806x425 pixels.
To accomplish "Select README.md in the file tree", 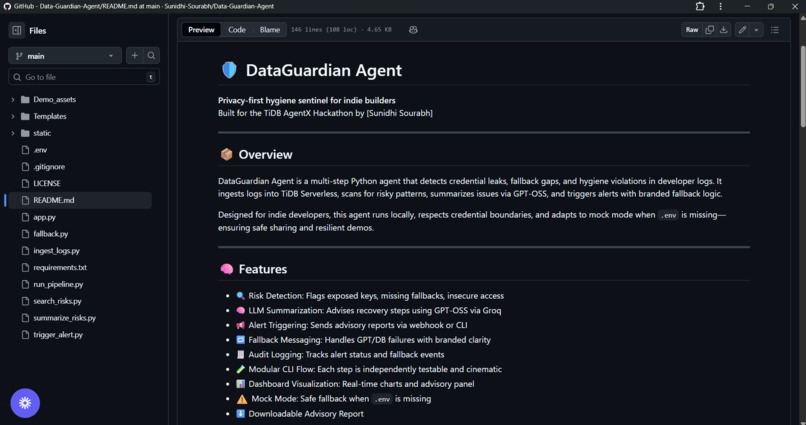I will [x=78, y=200].
